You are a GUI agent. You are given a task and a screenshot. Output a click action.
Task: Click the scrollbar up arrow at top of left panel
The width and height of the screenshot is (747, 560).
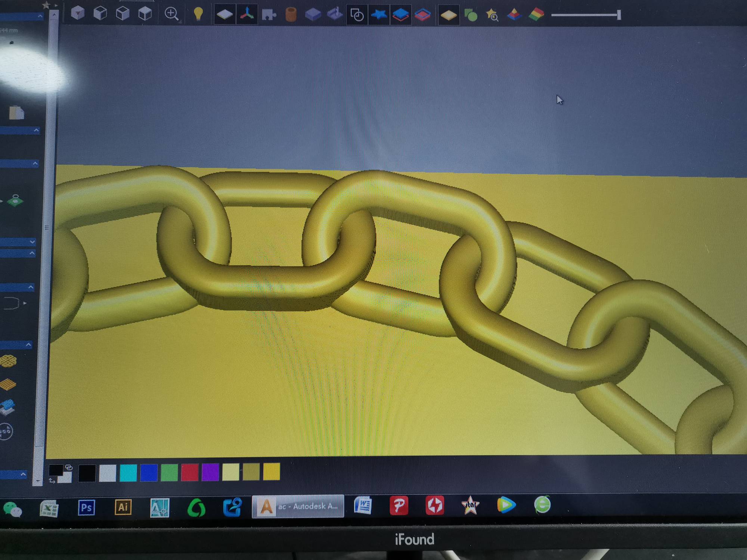pyautogui.click(x=54, y=15)
